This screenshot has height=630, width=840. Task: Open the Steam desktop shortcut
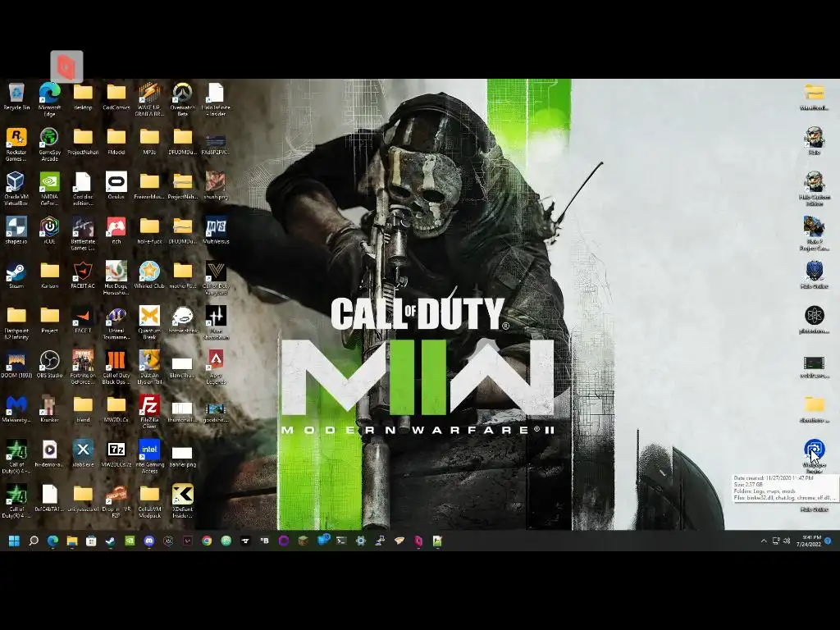click(x=16, y=275)
